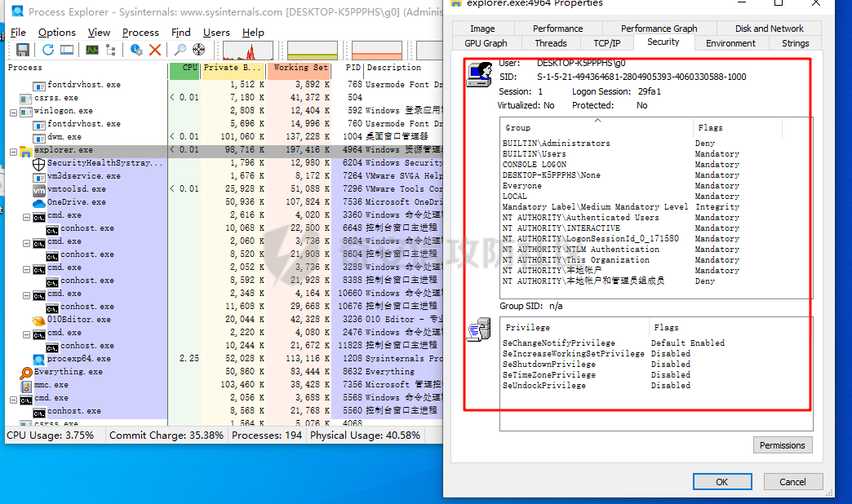Collapse the winlogon.exe tree node
The image size is (852, 504).
coord(13,113)
